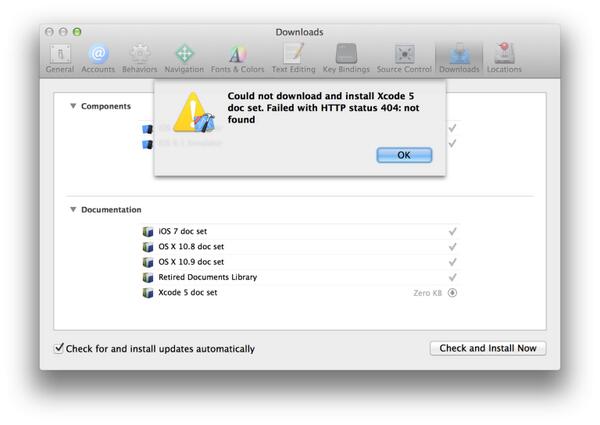
Task: Toggle Check for and install updates automatically
Action: (x=59, y=348)
